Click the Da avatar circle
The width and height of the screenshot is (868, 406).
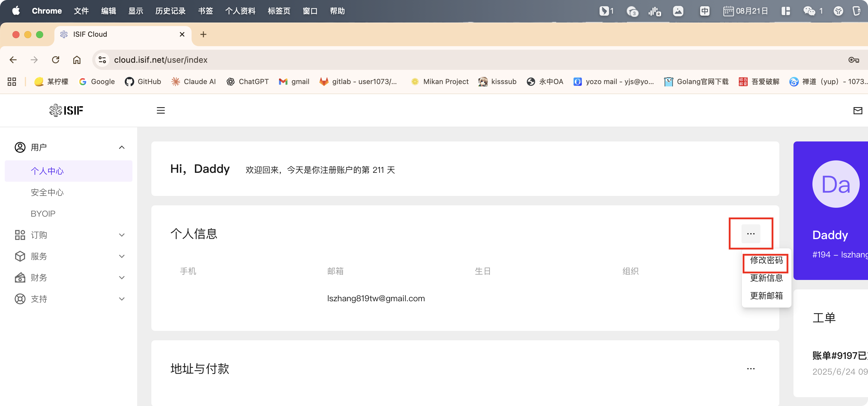[x=836, y=184]
